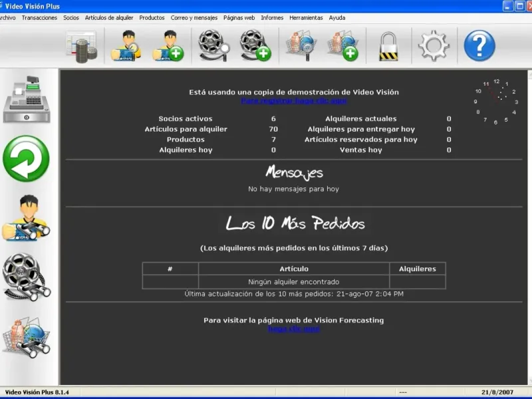This screenshot has width=532, height=399.
Task: Click 'Video Visión Plus 8.1.4' status bar text
Action: click(x=37, y=392)
